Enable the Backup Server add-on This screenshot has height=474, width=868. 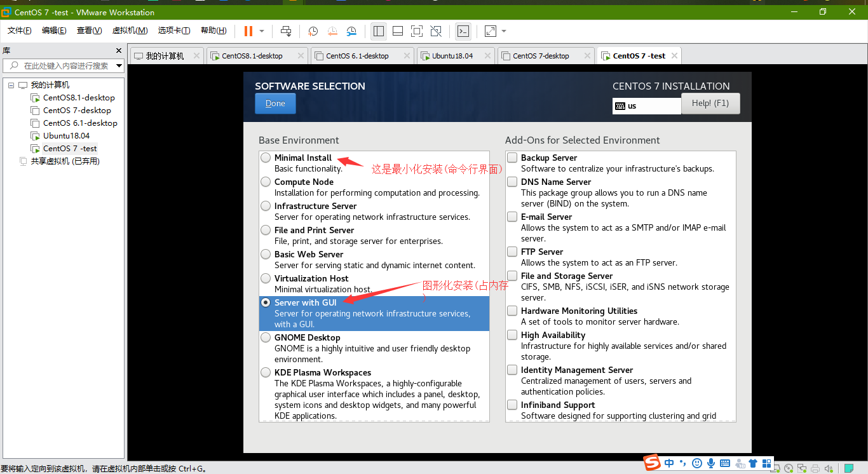coord(512,157)
